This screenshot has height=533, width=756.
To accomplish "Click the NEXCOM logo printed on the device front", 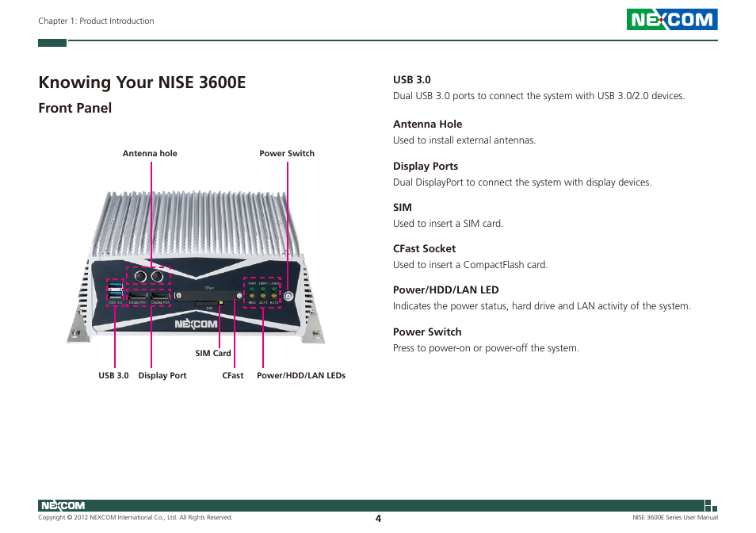I will 196,324.
